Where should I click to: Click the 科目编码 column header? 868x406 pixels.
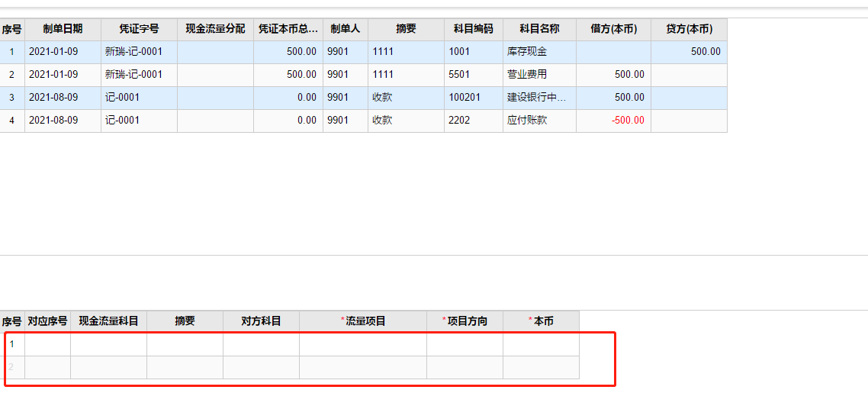click(x=473, y=29)
